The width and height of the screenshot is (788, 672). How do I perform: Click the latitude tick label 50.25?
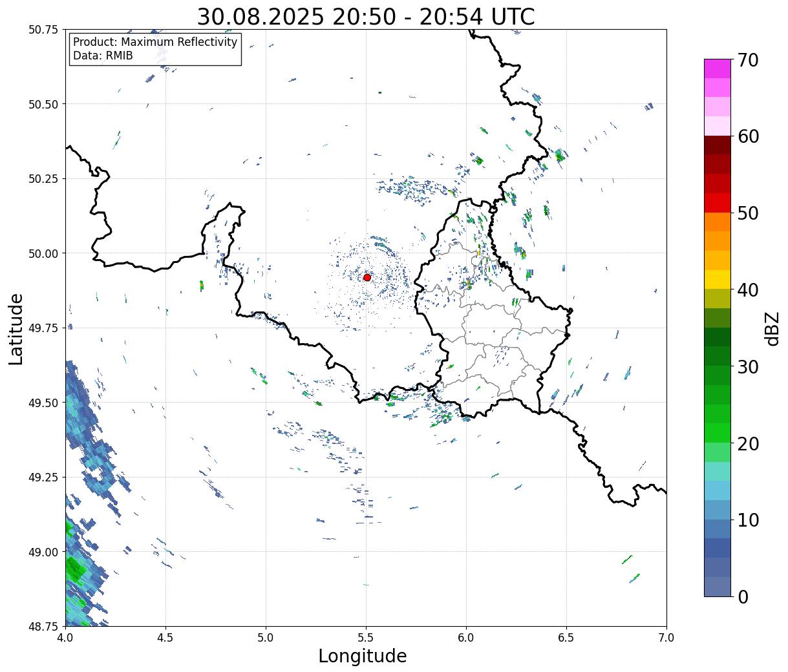[43, 179]
